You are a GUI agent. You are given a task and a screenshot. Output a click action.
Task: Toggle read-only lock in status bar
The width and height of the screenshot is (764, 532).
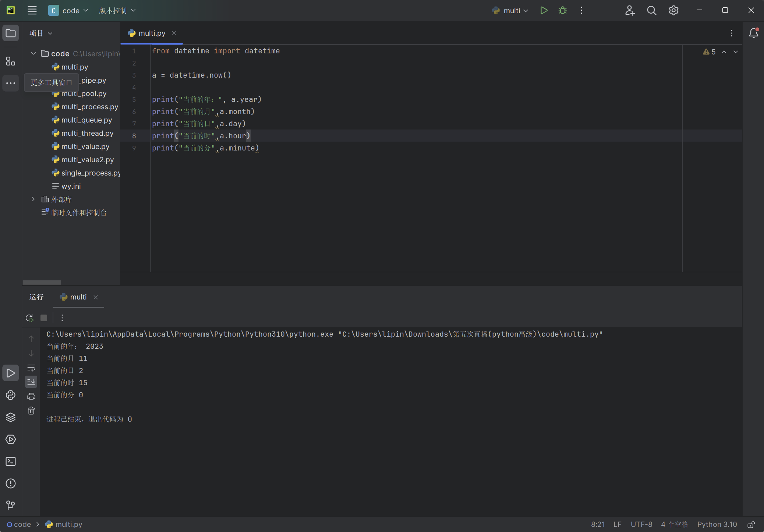click(751, 524)
